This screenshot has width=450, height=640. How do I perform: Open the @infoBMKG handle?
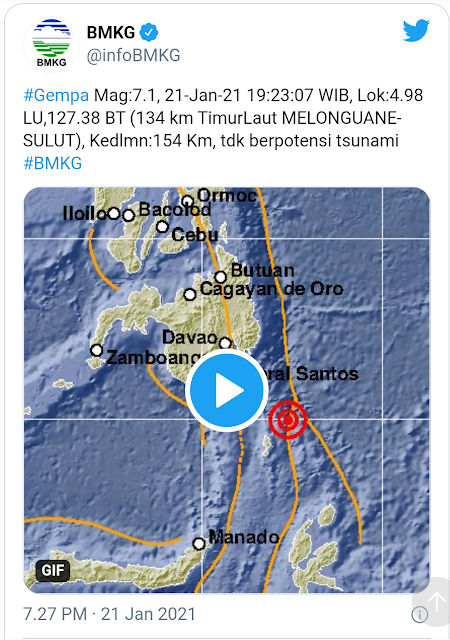133,55
